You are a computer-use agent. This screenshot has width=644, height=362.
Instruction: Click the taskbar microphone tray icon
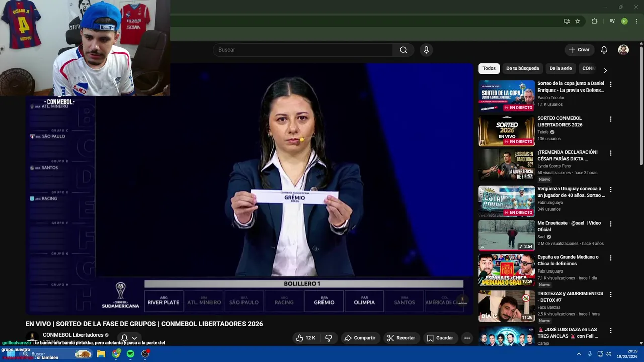point(590,354)
